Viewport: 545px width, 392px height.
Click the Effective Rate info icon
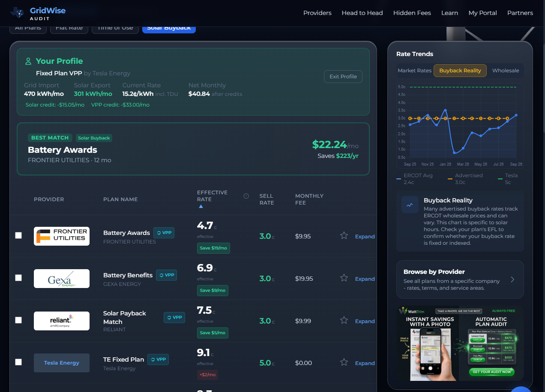click(x=246, y=196)
